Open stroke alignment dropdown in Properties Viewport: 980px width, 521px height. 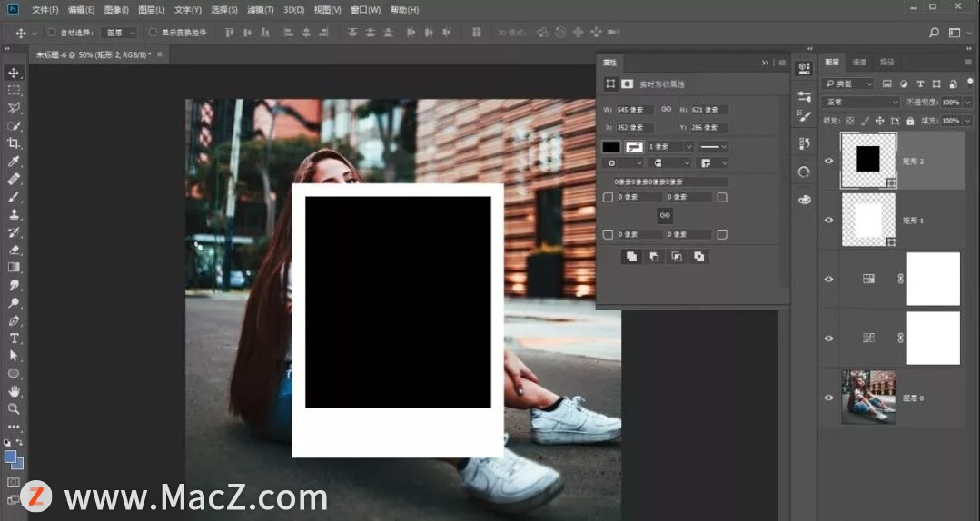[622, 163]
